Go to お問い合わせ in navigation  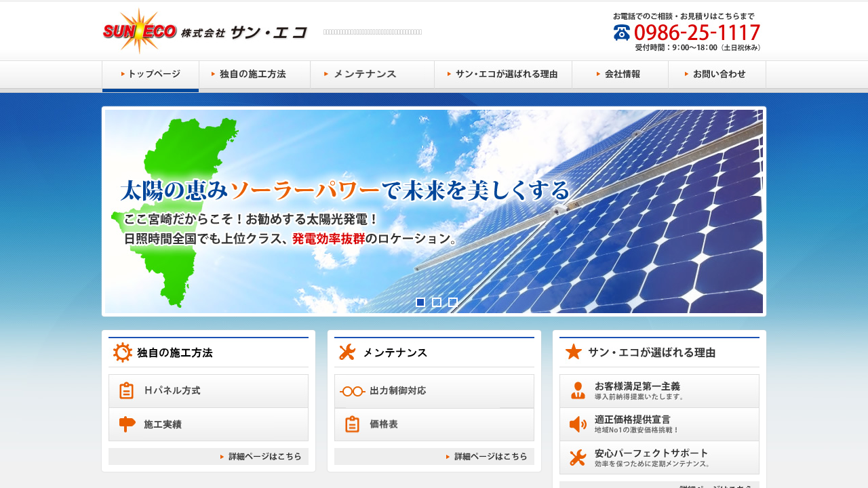click(x=717, y=75)
